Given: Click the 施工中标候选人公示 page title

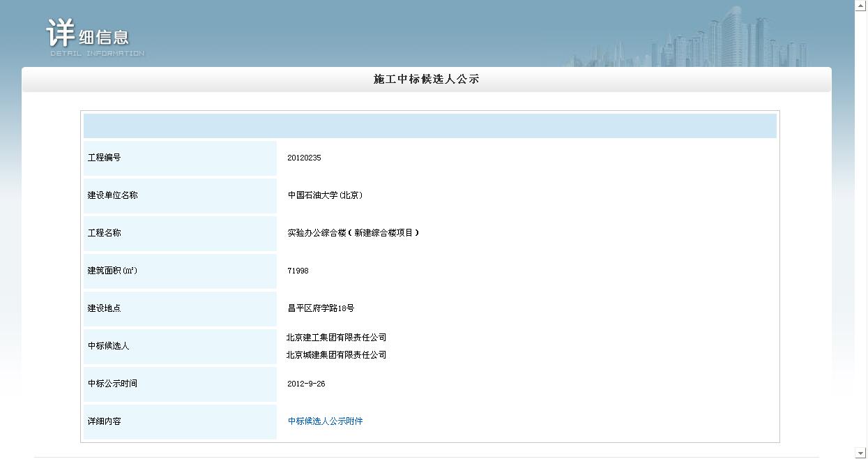Looking at the screenshot, I should (x=426, y=80).
